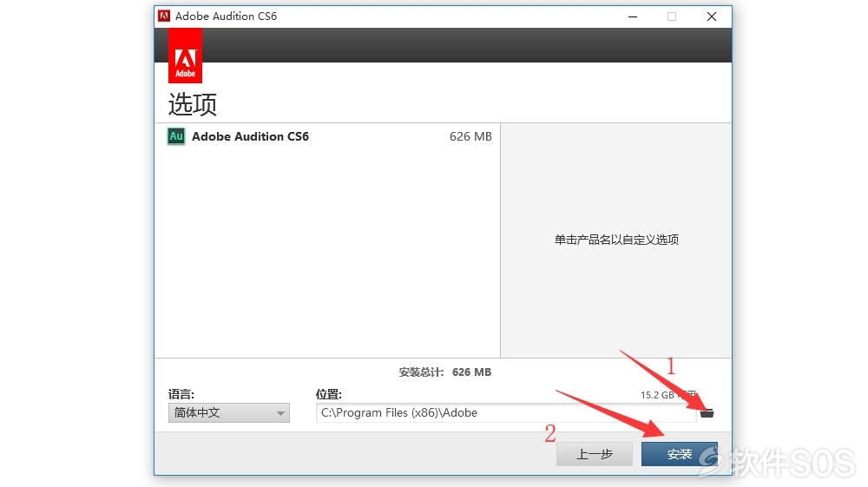Screen dimensions: 868x487
Task: Close the Adobe Audition CS6 installer window
Action: 712,16
